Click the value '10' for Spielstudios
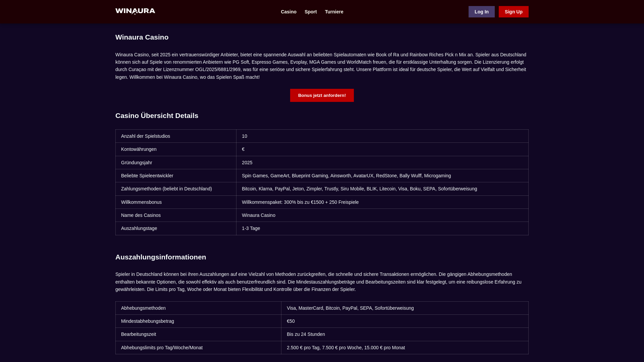Screen dimensions: 644x362 (382, 136)
